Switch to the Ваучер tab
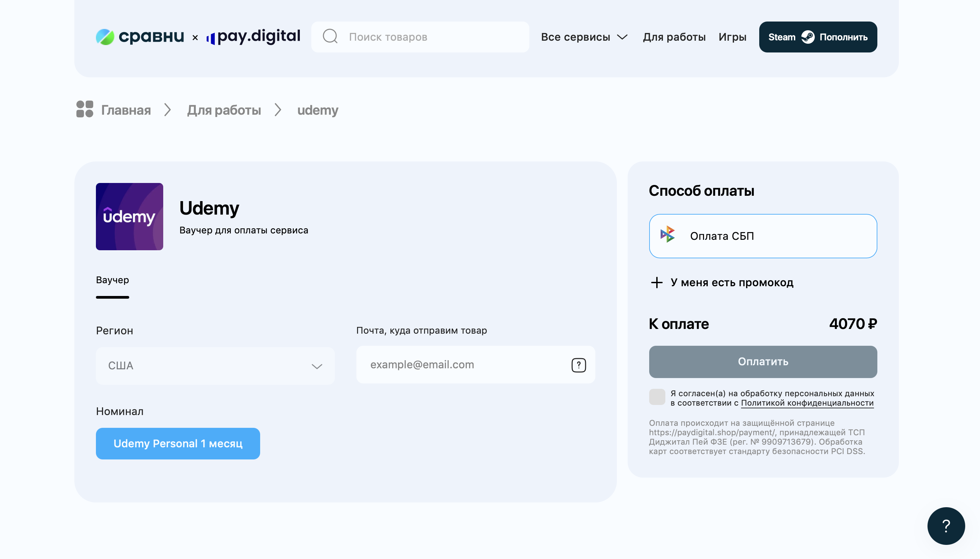 click(x=112, y=280)
